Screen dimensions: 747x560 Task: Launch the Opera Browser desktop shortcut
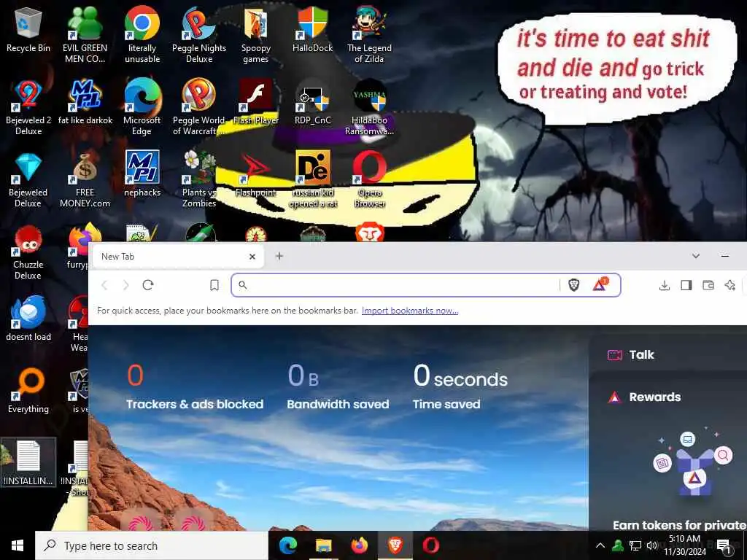[x=369, y=180]
